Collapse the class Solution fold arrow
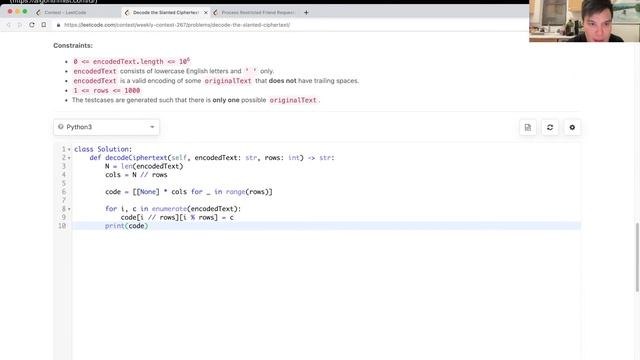This screenshot has width=640, height=360. click(69, 149)
